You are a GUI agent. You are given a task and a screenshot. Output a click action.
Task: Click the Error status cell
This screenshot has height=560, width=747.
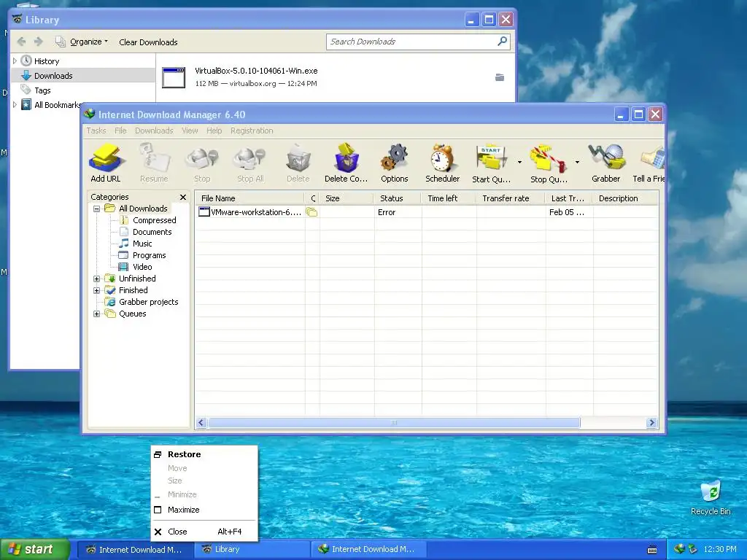tap(387, 212)
